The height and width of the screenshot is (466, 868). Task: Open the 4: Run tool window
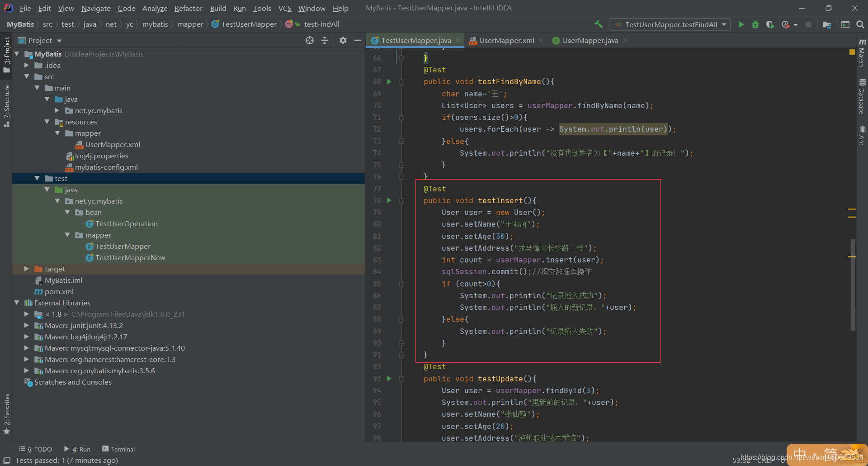click(77, 449)
